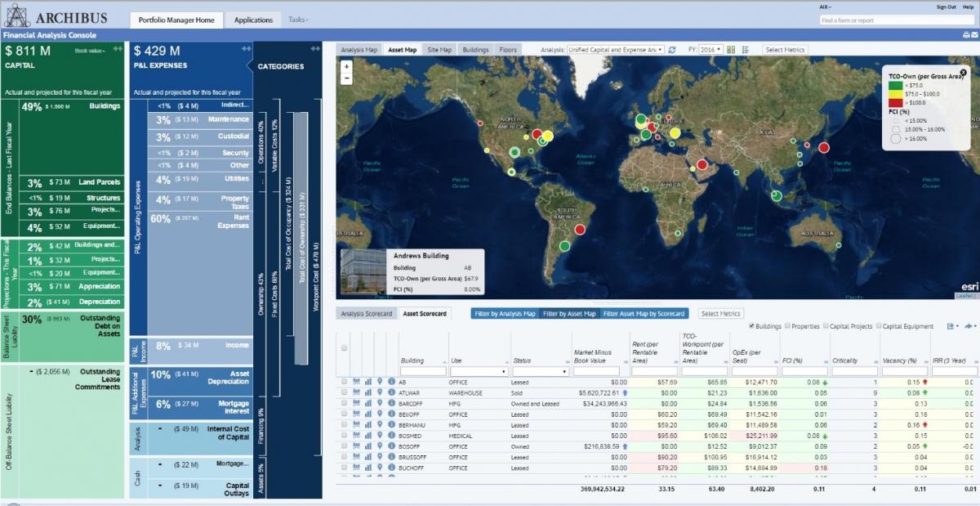
Task: Show info details for BOSMED building
Action: click(391, 436)
